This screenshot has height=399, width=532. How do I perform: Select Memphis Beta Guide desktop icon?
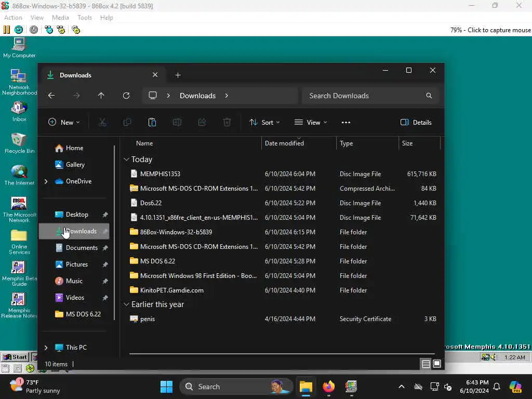click(x=19, y=273)
